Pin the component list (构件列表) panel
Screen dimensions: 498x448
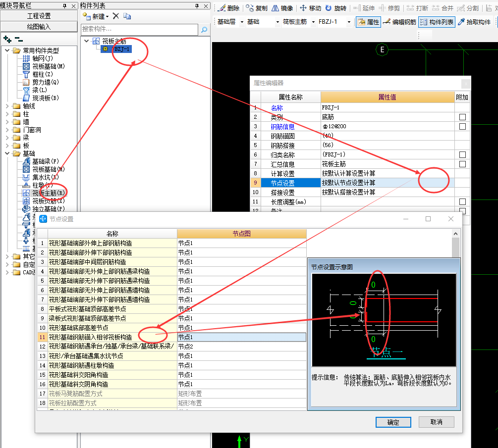tap(197, 6)
